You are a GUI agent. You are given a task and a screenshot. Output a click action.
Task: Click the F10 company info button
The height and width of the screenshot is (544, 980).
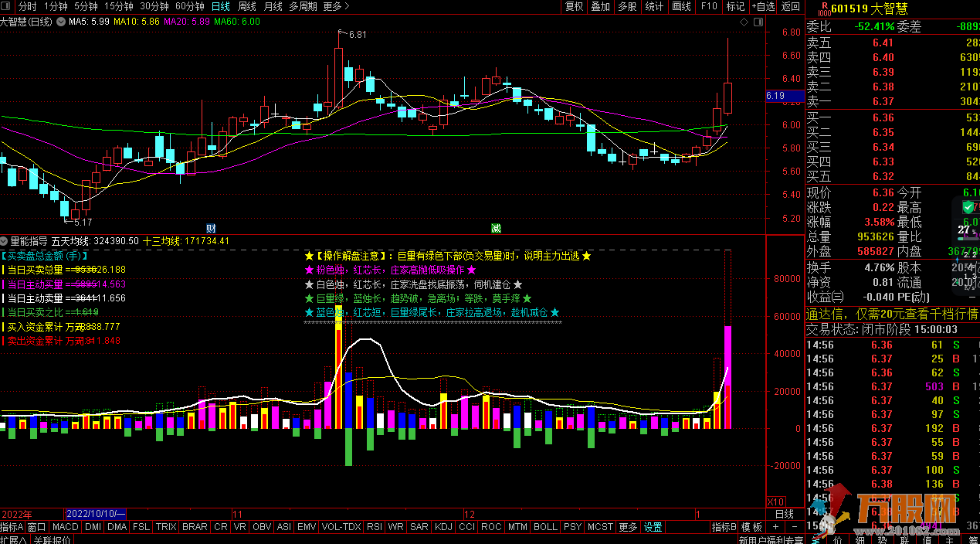pos(708,6)
